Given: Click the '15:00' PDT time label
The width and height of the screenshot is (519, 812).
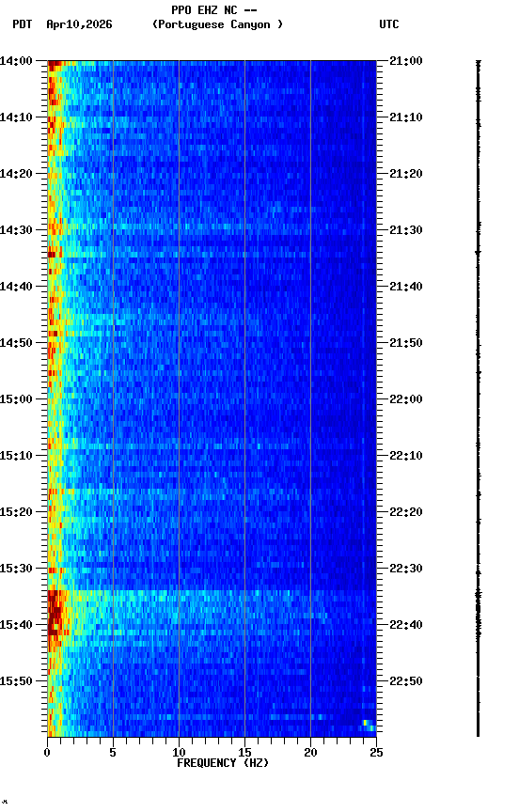Looking at the screenshot, I should click(x=16, y=399).
